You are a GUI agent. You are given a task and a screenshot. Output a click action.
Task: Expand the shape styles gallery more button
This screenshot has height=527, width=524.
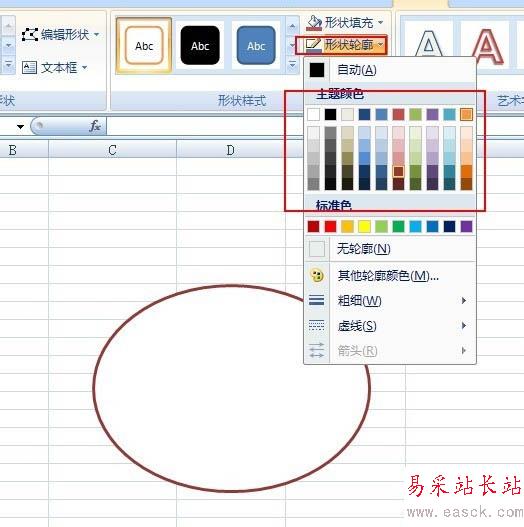pyautogui.click(x=292, y=64)
